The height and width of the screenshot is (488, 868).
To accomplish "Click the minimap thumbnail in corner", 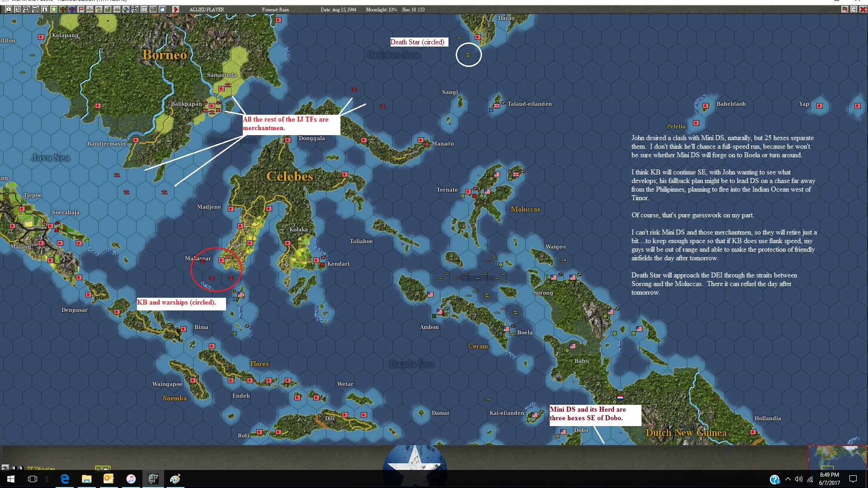I will coord(837,457).
